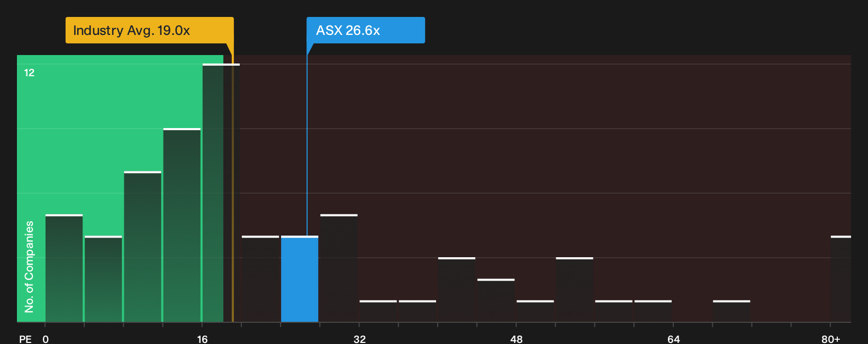Screen dimensions: 868x344
Task: Click the lone short bar between 64 and 80+
Action: coord(731,311)
